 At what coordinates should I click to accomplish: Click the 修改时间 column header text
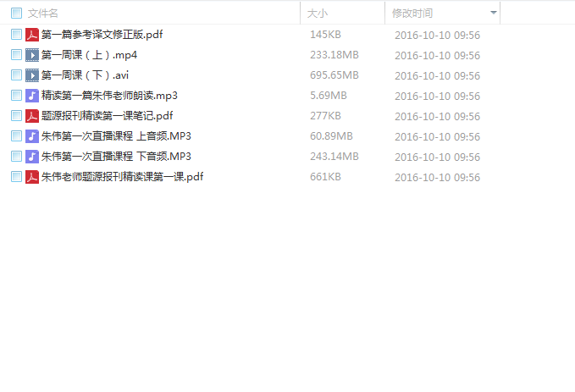tap(412, 14)
